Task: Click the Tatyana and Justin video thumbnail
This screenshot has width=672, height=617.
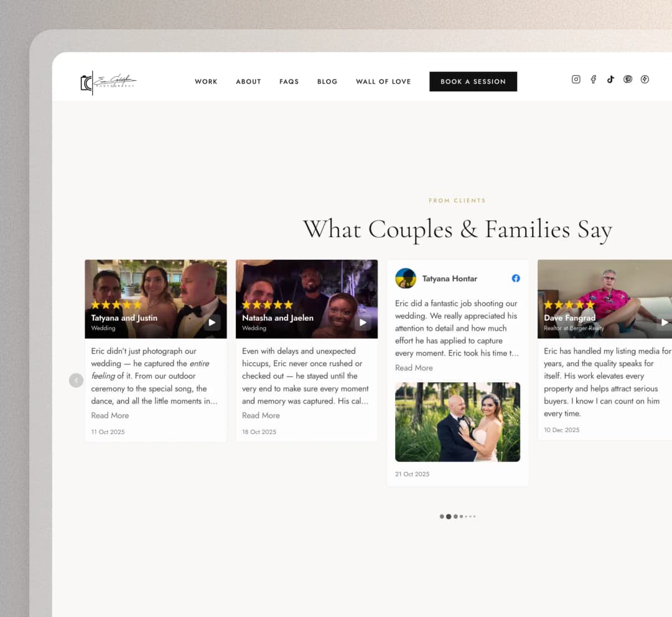Action: pyautogui.click(x=156, y=299)
